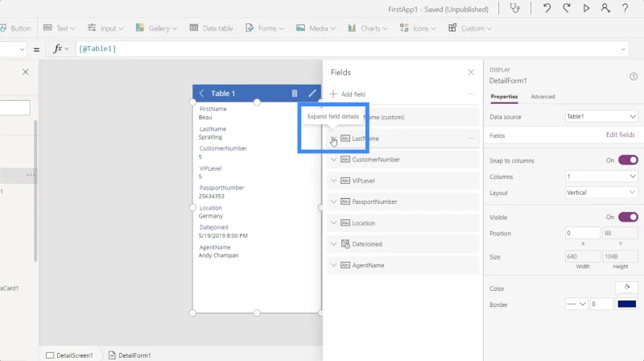The width and height of the screenshot is (644, 361).
Task: Click the plus icon for Add field
Action: pyautogui.click(x=333, y=94)
